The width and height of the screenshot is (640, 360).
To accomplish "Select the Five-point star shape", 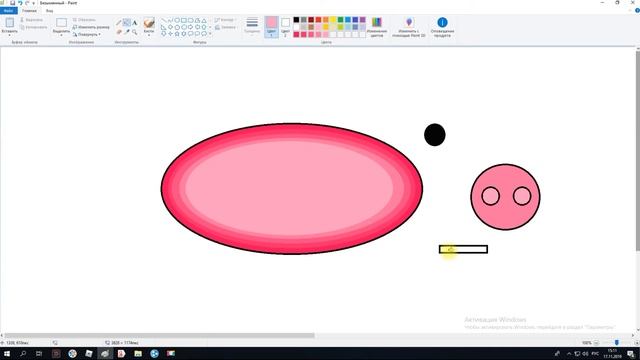I will [177, 34].
